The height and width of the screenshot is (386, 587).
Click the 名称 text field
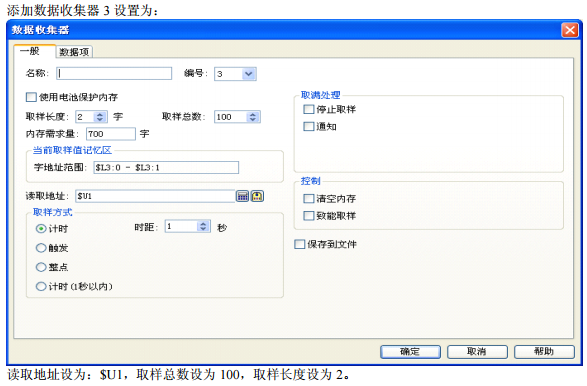pyautogui.click(x=114, y=73)
